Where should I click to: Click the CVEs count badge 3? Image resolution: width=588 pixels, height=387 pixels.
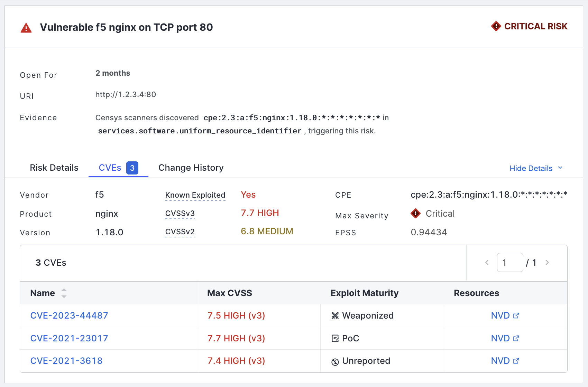pyautogui.click(x=132, y=168)
